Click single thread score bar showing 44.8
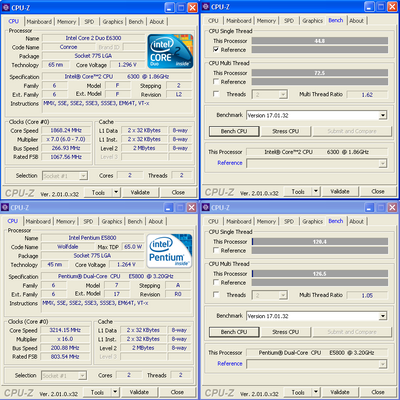 (x=320, y=41)
